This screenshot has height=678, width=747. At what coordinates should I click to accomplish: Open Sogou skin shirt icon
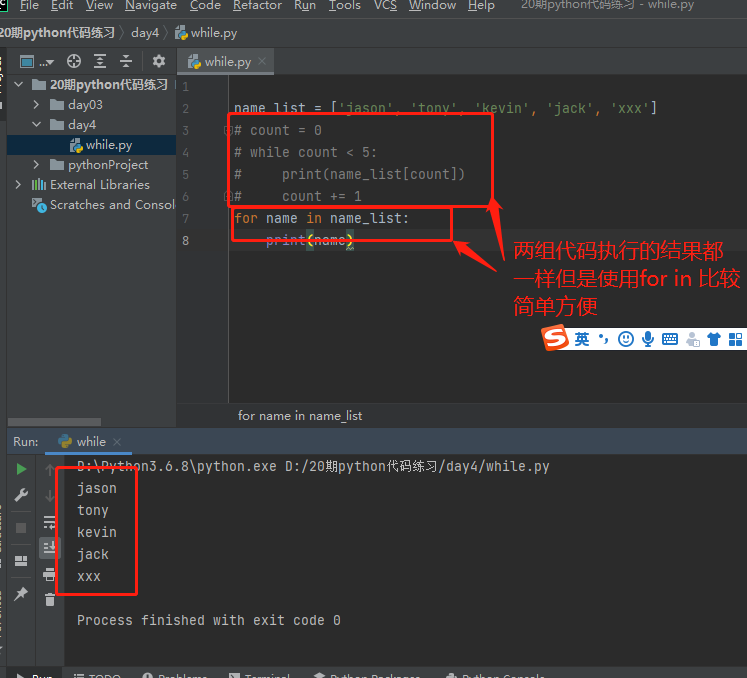[714, 339]
